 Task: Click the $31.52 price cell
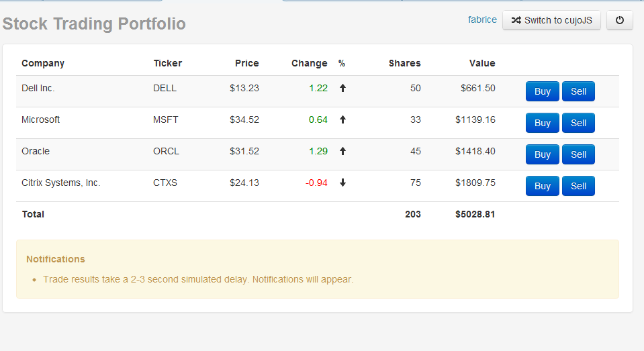point(244,151)
